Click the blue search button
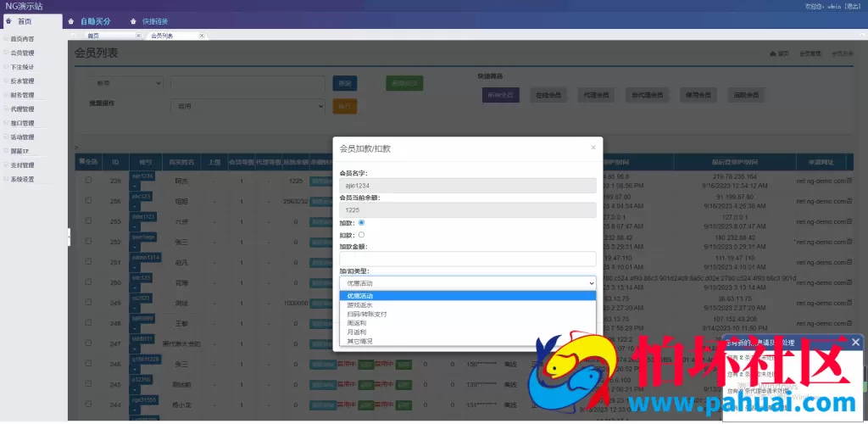 tap(345, 83)
